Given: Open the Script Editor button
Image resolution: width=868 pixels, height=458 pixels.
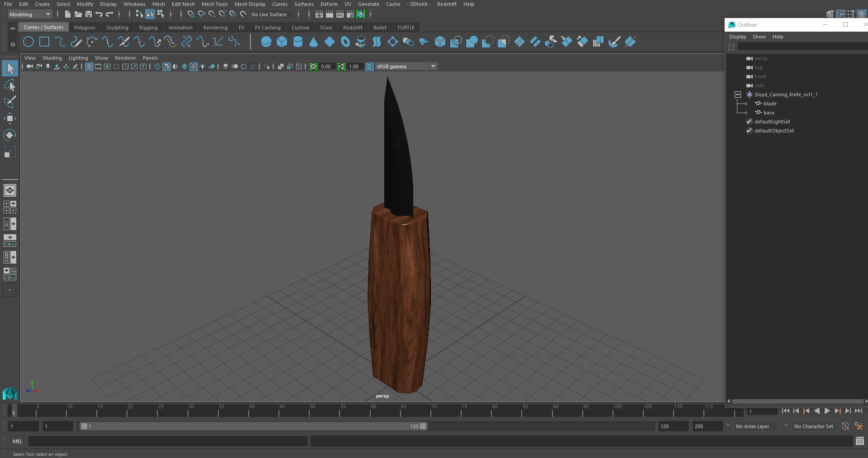Looking at the screenshot, I should [859, 441].
